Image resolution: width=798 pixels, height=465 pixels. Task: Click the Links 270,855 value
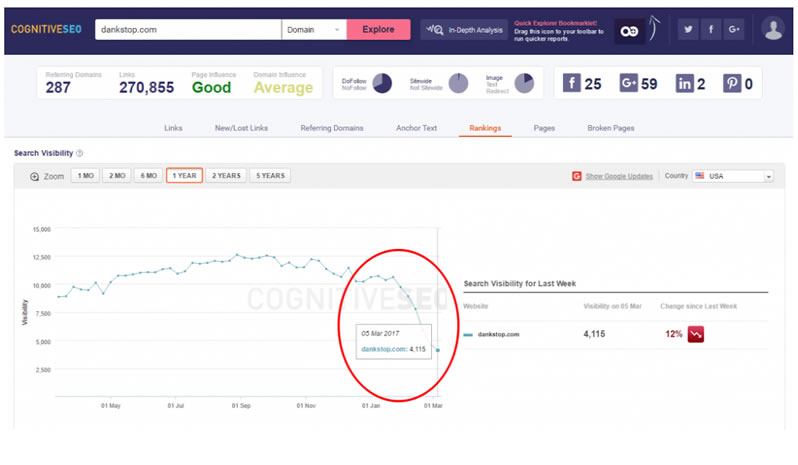tap(147, 88)
